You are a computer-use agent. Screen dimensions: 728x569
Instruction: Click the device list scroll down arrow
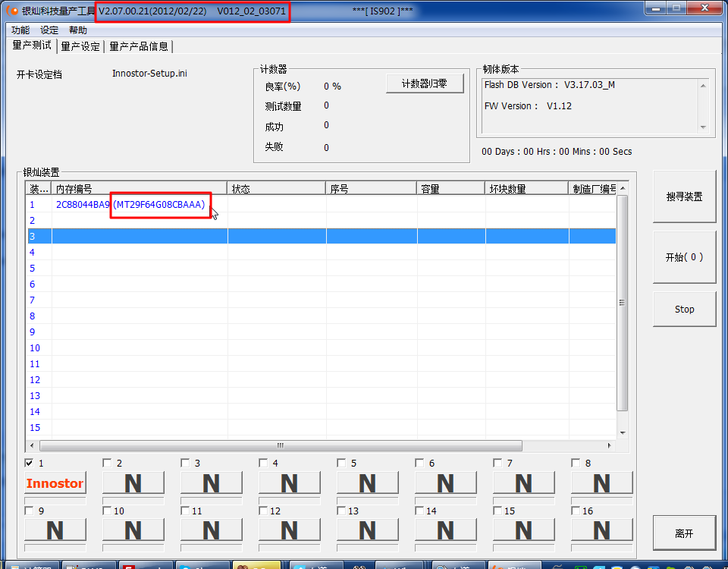pos(623,433)
